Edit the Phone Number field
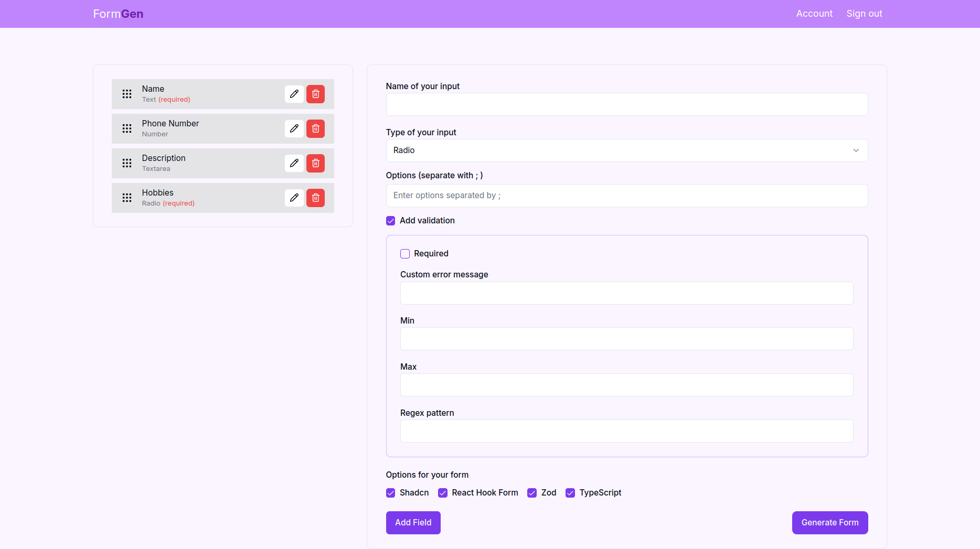This screenshot has width=980, height=549. click(x=294, y=128)
